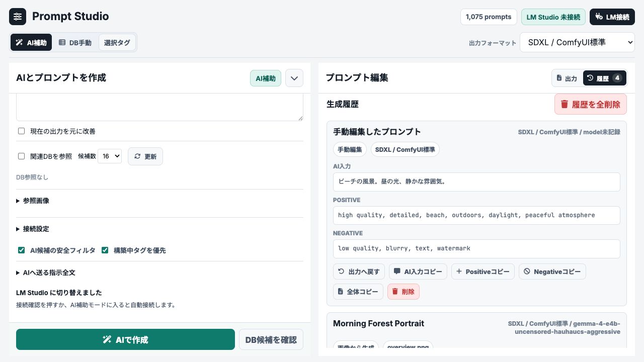Click the AI入力 text field ビーチの風景

(x=476, y=182)
